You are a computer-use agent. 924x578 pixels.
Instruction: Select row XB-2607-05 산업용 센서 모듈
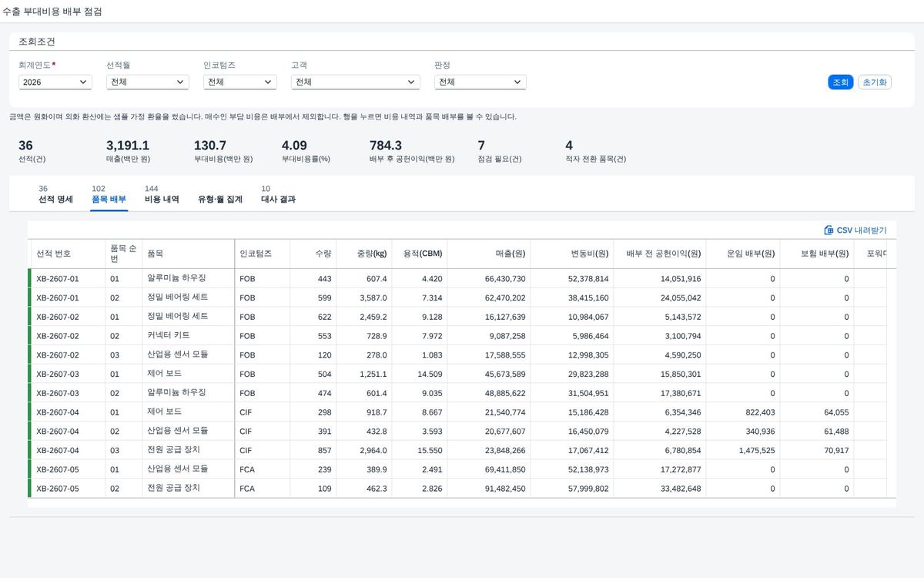(x=462, y=469)
